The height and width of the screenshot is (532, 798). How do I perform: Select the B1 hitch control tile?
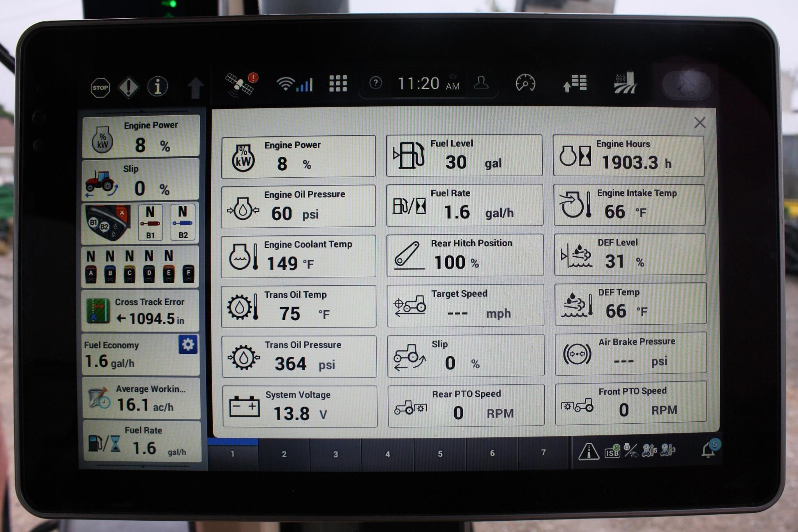tap(150, 222)
